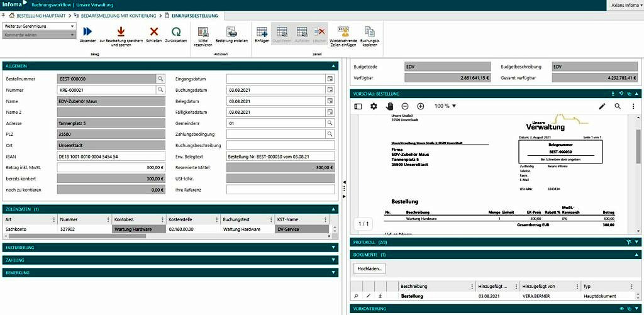This screenshot has width=644, height=315.
Task: Open preview zoom 100 % dropdown
Action: (x=446, y=106)
